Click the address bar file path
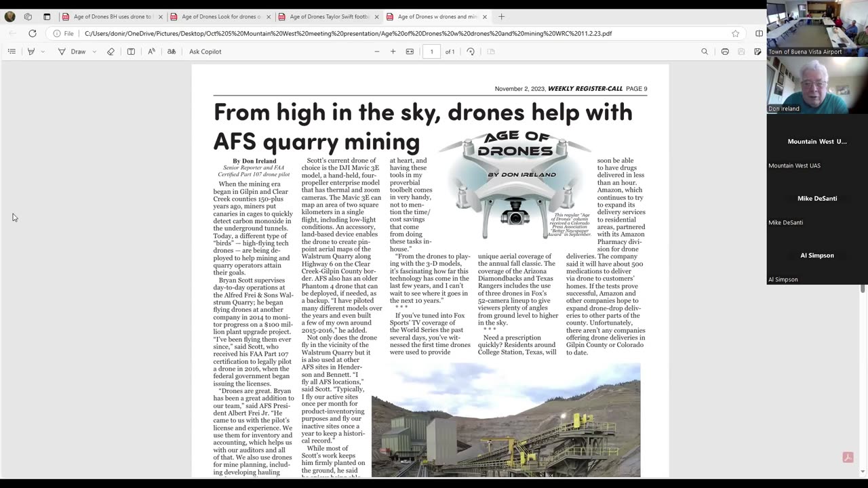The image size is (868, 488). (x=348, y=33)
